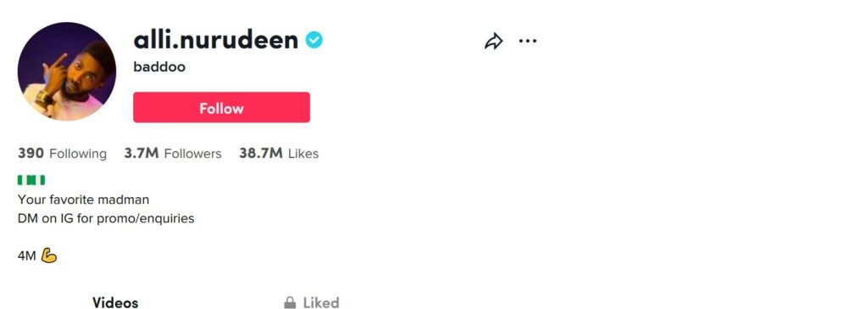This screenshot has width=868, height=309.
Task: Open the three-dot more options menu
Action: (x=527, y=41)
